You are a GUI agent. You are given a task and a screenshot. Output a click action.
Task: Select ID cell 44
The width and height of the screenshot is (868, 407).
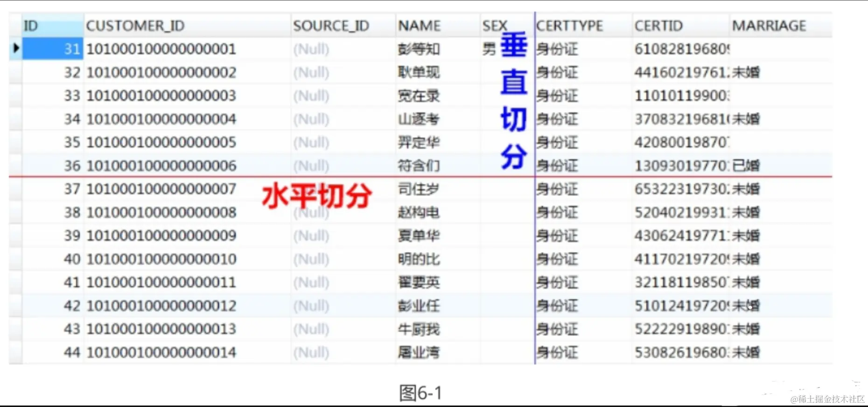coord(53,352)
